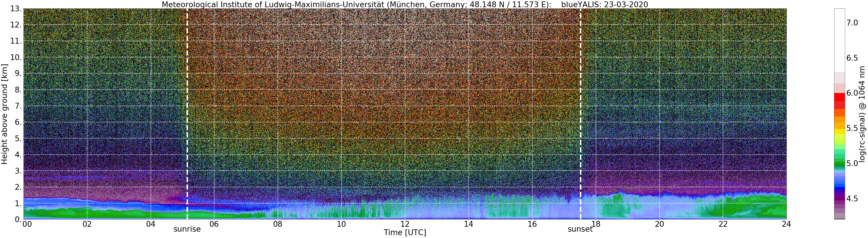Click time tick label '14'

click(468, 224)
